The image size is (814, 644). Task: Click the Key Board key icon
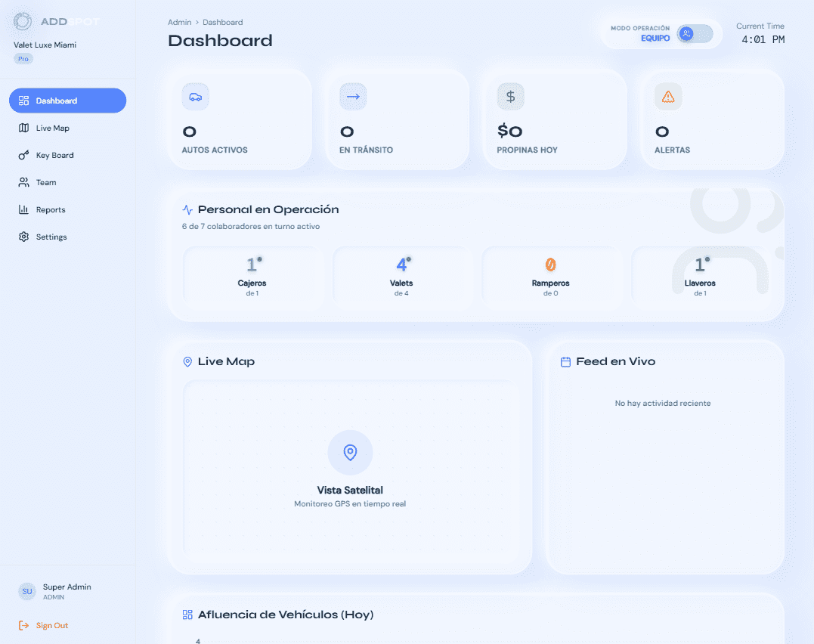(x=23, y=155)
